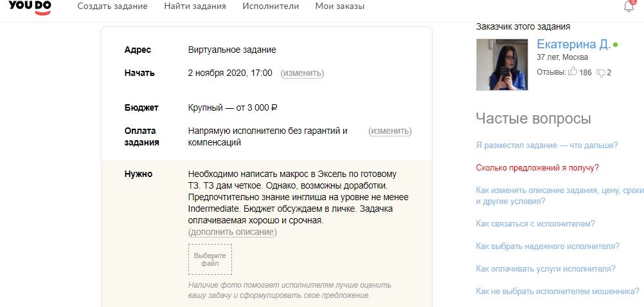
Task: Open FAQ Как выбрать надежного исполнителя?
Action: pos(548,247)
